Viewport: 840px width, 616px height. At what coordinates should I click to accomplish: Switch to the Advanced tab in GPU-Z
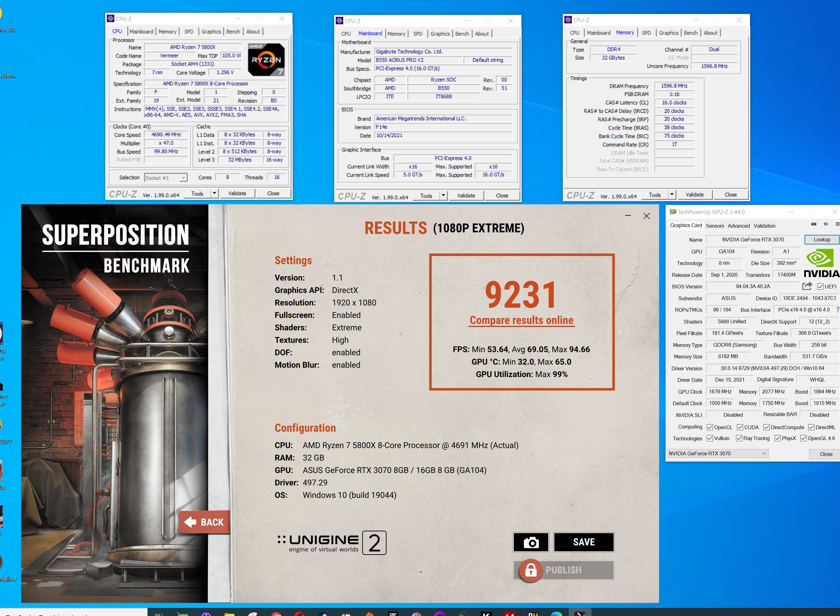[x=738, y=225]
